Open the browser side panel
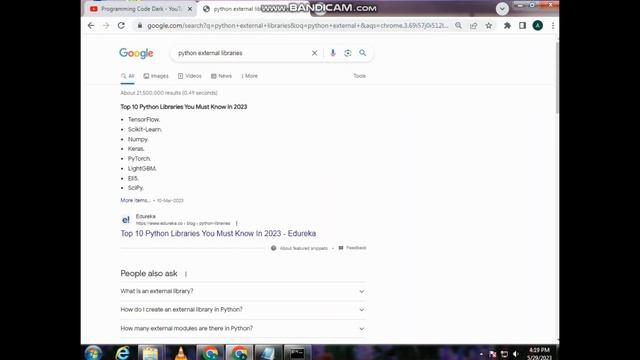Screen dimensions: 640x360 [x=522, y=25]
